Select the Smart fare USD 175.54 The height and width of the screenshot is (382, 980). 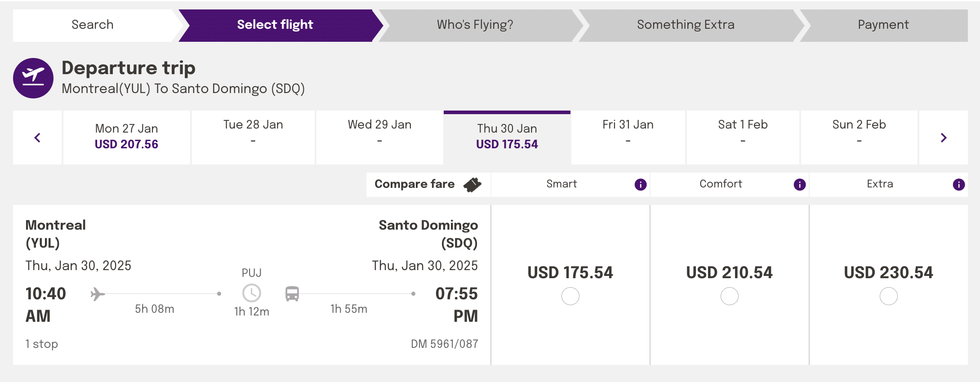570,297
